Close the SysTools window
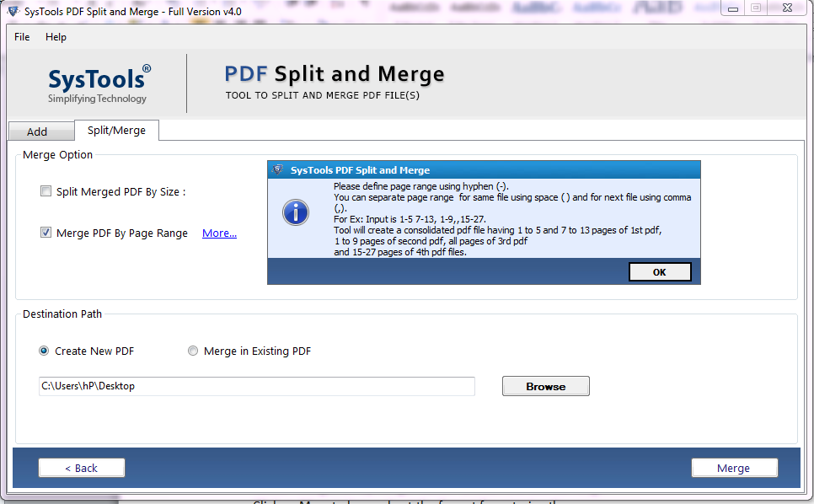 click(x=787, y=8)
